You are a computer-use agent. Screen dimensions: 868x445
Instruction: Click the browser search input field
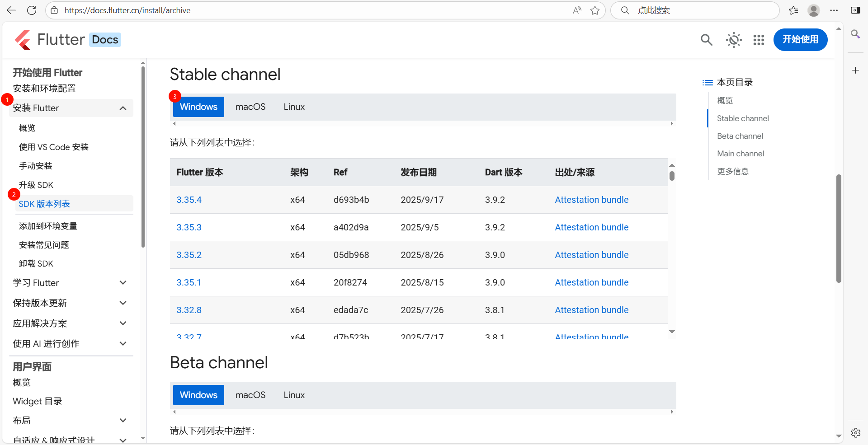(x=701, y=10)
